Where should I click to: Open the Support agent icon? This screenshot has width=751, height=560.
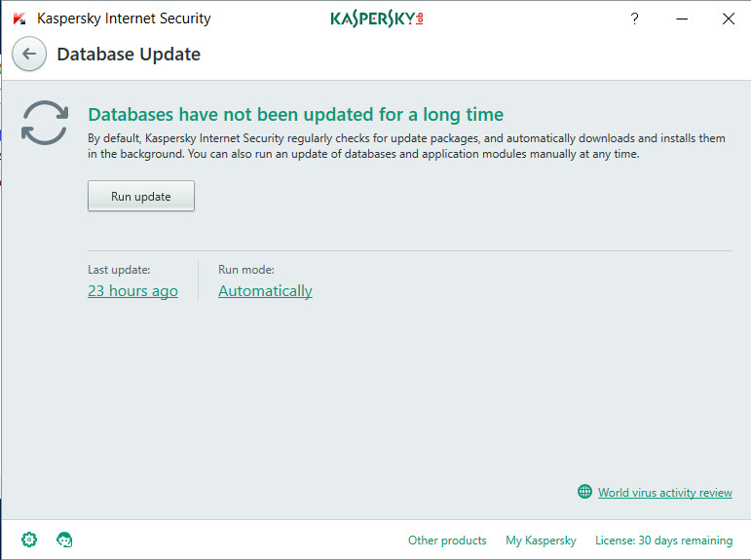pyautogui.click(x=65, y=540)
